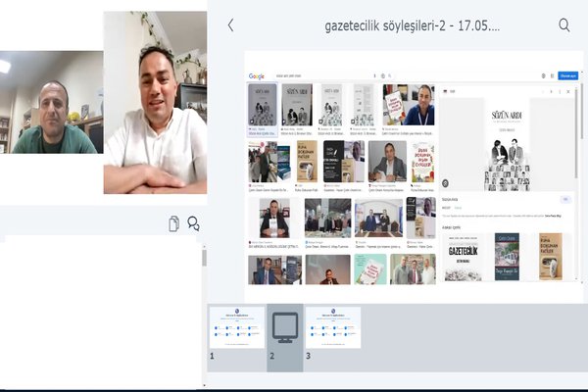Go back using the left chevron arrow
Viewport: 588px width, 392px height.
[230, 25]
